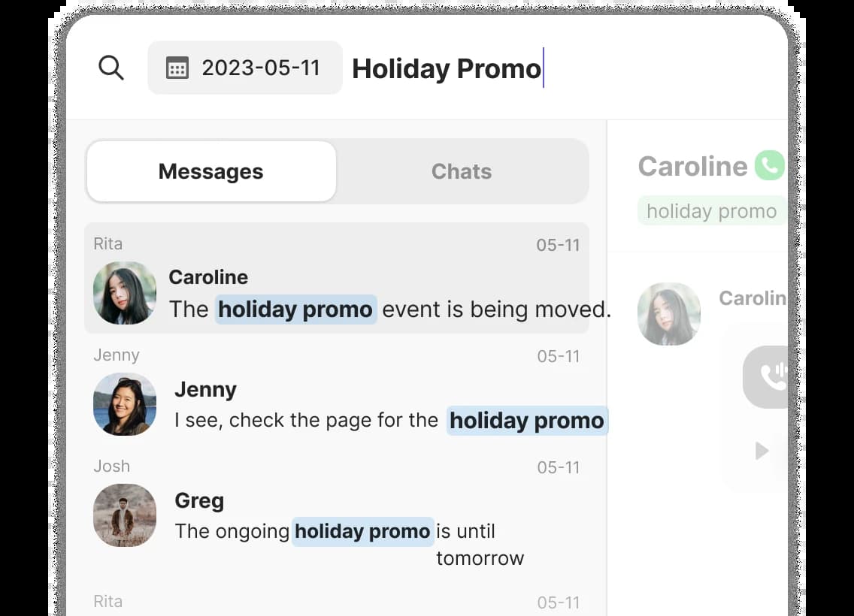This screenshot has height=616, width=854.
Task: Click the Holiday Promo search field
Action: click(x=447, y=69)
